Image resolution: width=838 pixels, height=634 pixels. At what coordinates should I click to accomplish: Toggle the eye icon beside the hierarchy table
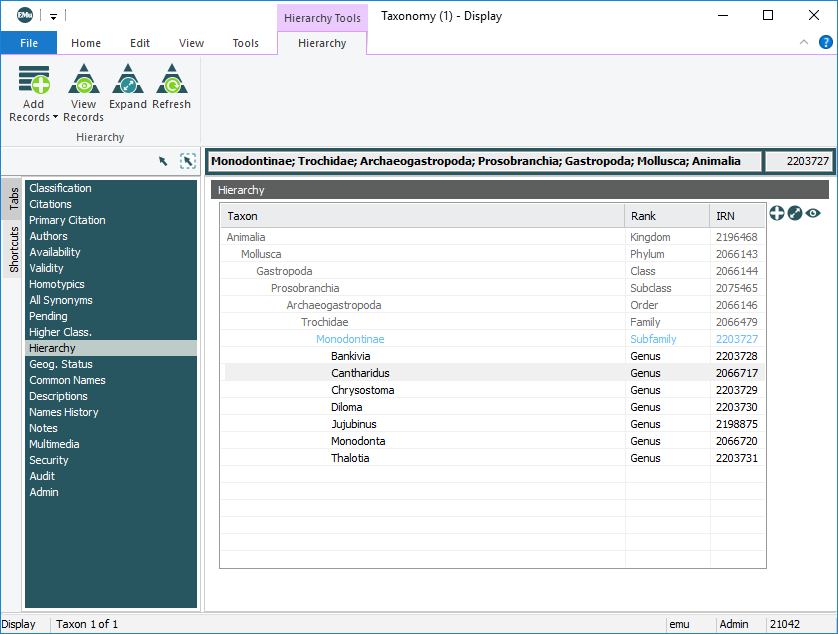[x=813, y=213]
